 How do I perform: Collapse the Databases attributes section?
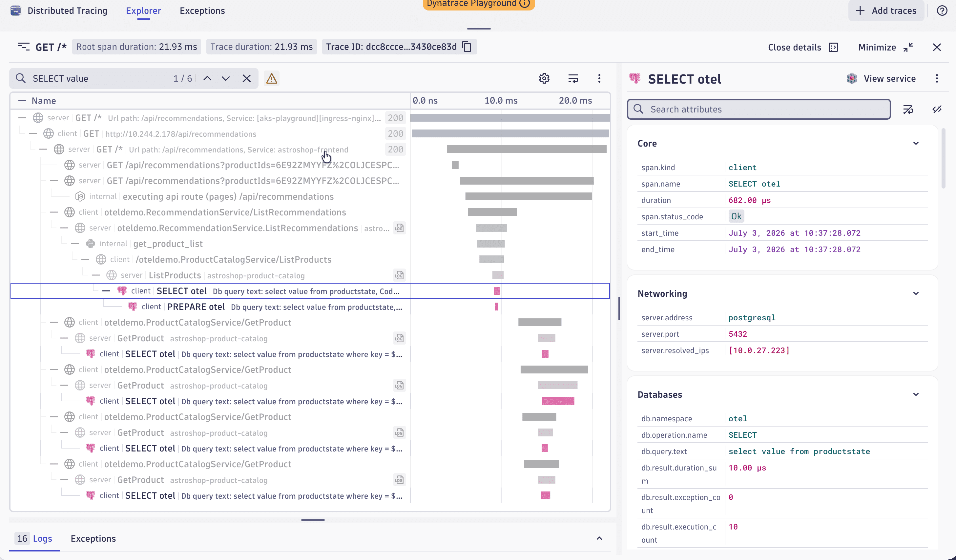916,395
